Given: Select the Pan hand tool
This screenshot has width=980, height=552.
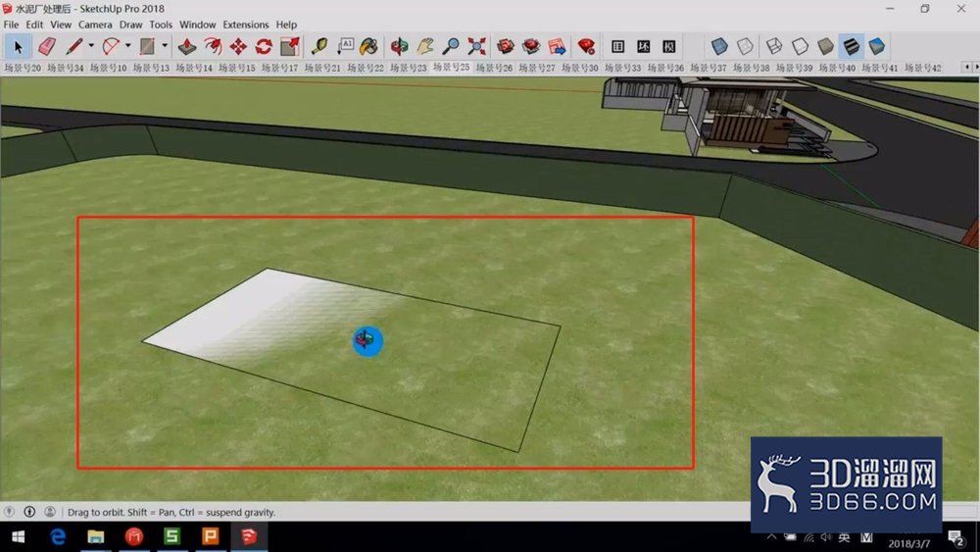Looking at the screenshot, I should click(x=425, y=46).
